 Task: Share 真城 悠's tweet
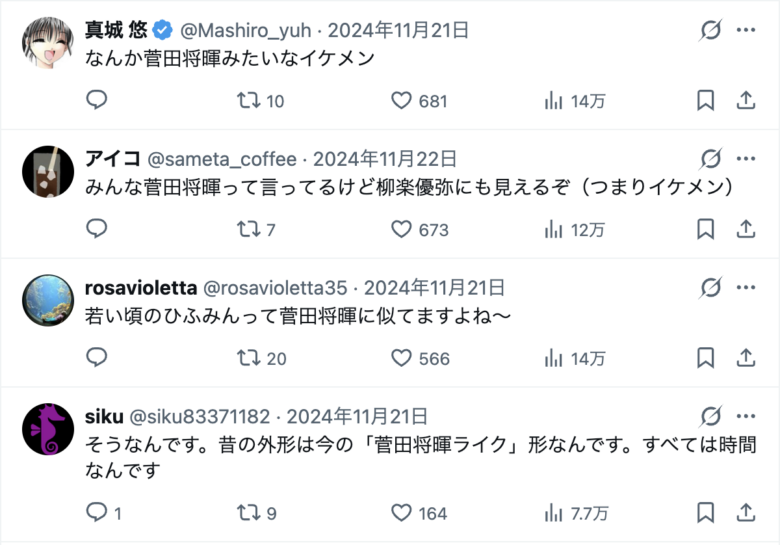[745, 100]
